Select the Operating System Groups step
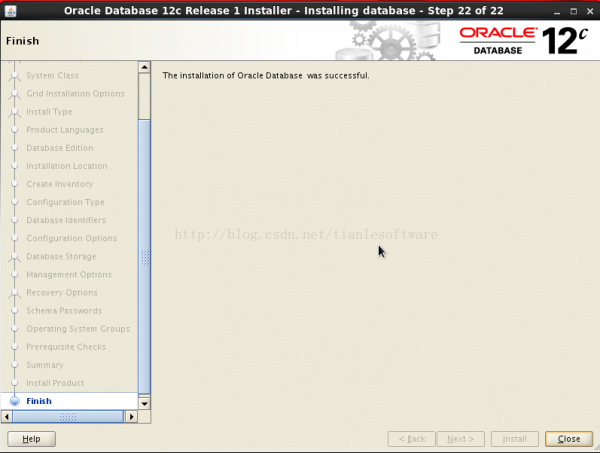Viewport: 600px width, 453px height. pos(78,329)
